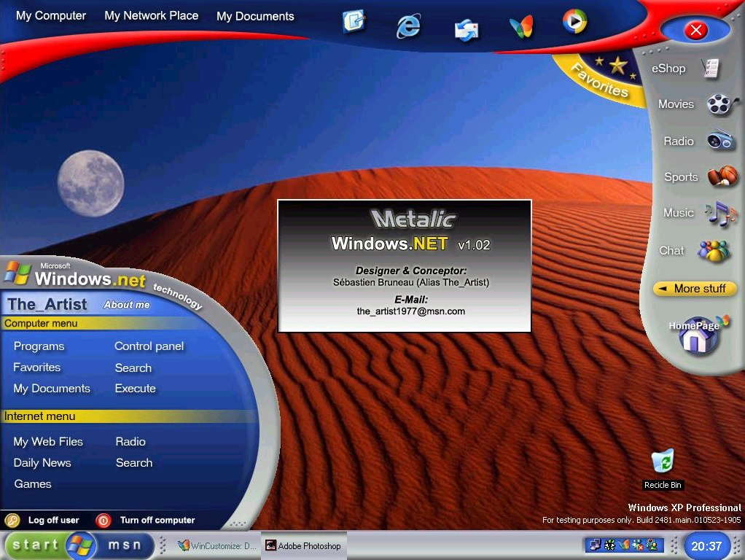Click the grid-and-person tray icon
Screen dimensions: 745x560
tap(652, 545)
